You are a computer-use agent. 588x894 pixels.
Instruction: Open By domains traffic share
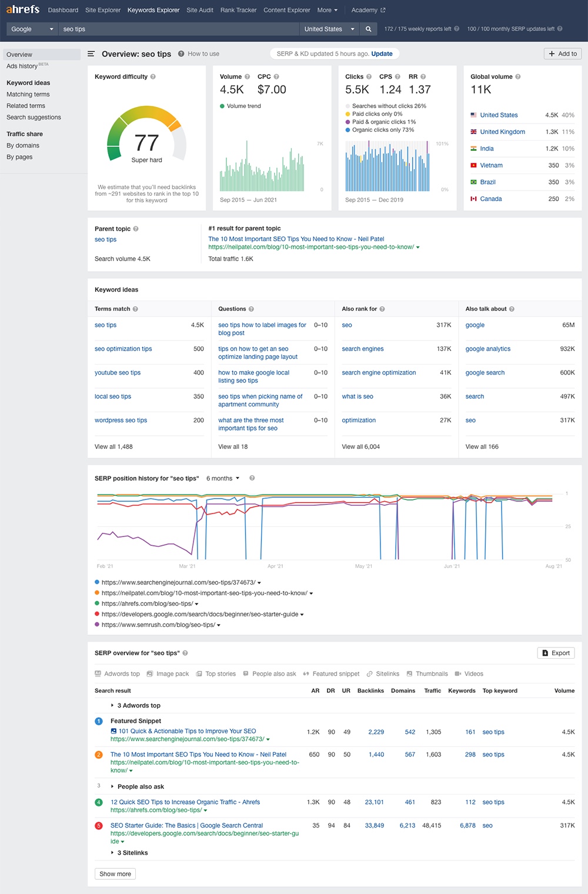23,145
